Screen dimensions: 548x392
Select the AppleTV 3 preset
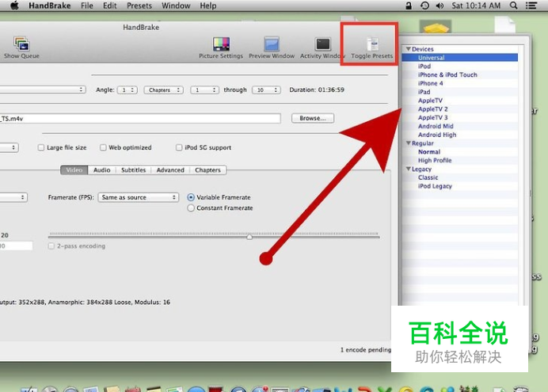pyautogui.click(x=459, y=117)
